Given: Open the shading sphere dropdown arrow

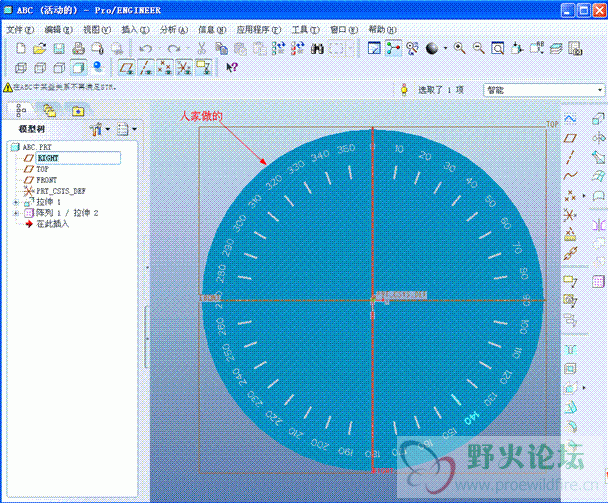Looking at the screenshot, I should (445, 48).
